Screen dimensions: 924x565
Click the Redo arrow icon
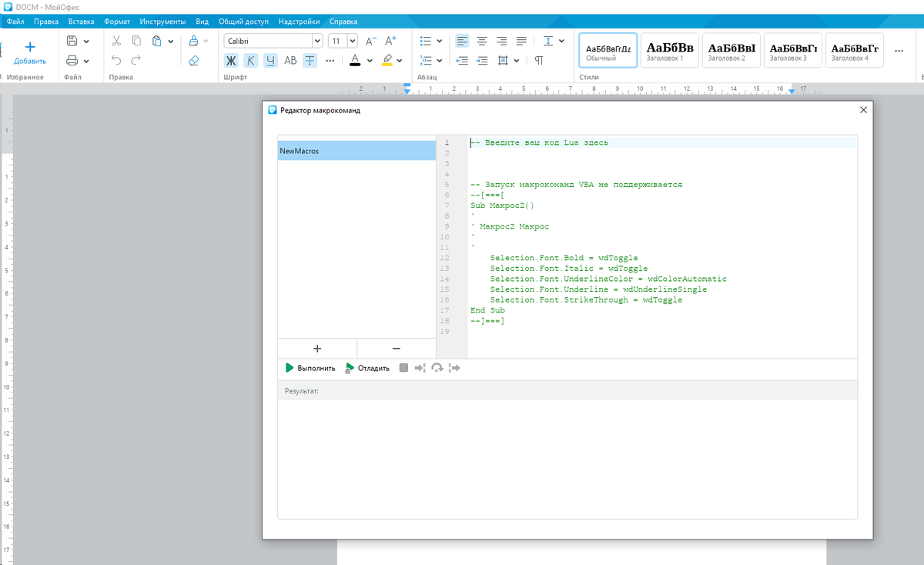(x=136, y=60)
